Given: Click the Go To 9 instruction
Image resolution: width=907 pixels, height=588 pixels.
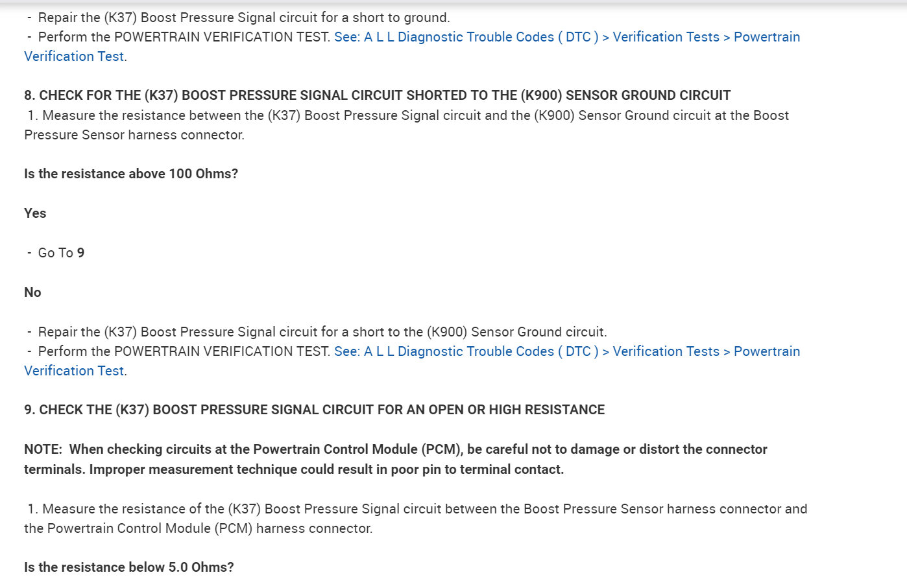Looking at the screenshot, I should click(61, 253).
